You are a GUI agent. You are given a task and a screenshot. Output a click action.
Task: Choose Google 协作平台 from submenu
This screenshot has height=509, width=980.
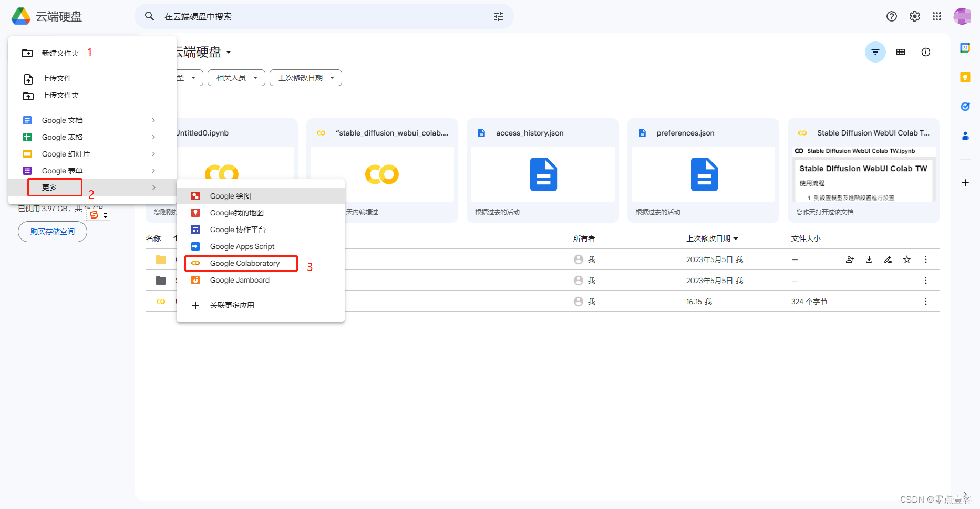coord(261,230)
